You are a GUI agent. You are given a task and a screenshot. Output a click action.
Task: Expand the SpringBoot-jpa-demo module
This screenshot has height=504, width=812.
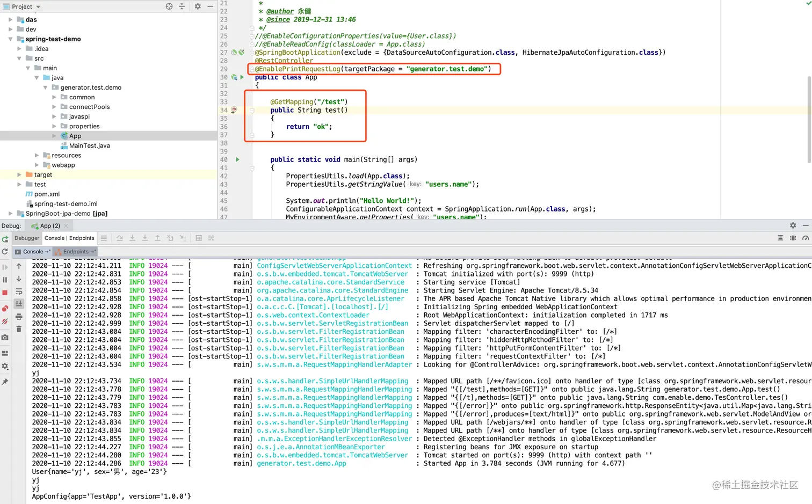point(10,214)
